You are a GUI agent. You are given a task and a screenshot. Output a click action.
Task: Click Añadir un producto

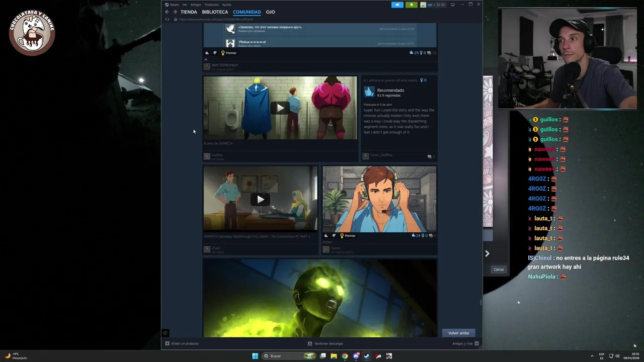[x=182, y=343]
